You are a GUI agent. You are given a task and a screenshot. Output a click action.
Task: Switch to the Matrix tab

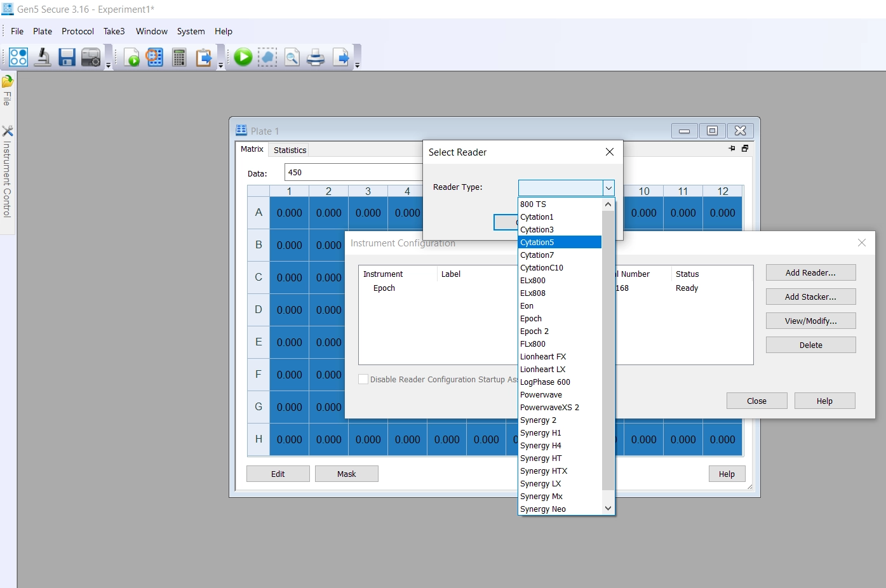252,149
